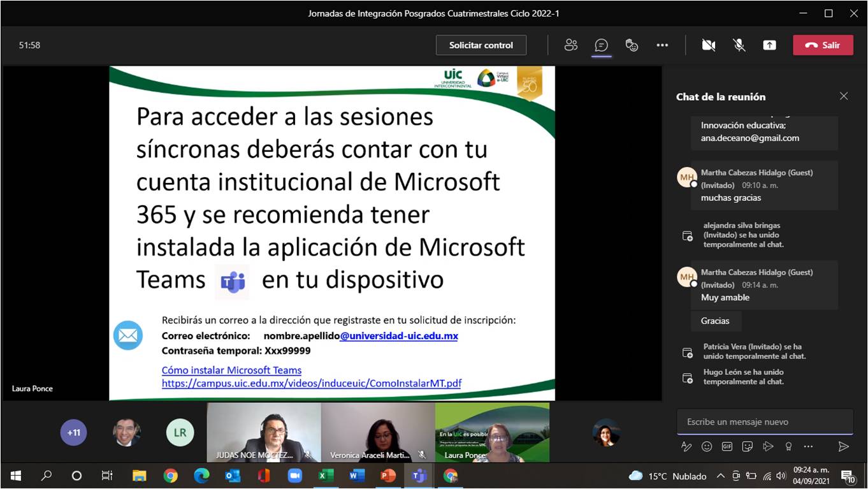Expand hidden system tray icons chevron
The height and width of the screenshot is (489, 868).
(x=721, y=476)
